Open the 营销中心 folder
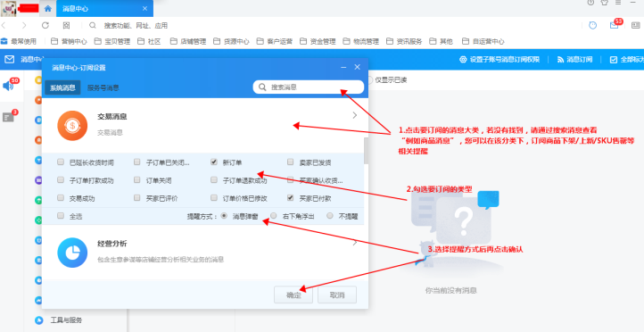Image resolution: width=644 pixels, height=332 pixels. [69, 41]
